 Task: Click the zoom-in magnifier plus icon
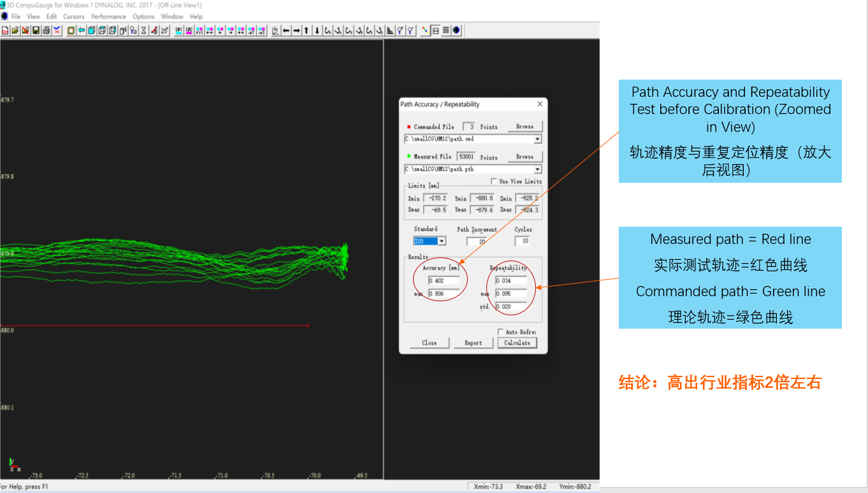[x=400, y=31]
